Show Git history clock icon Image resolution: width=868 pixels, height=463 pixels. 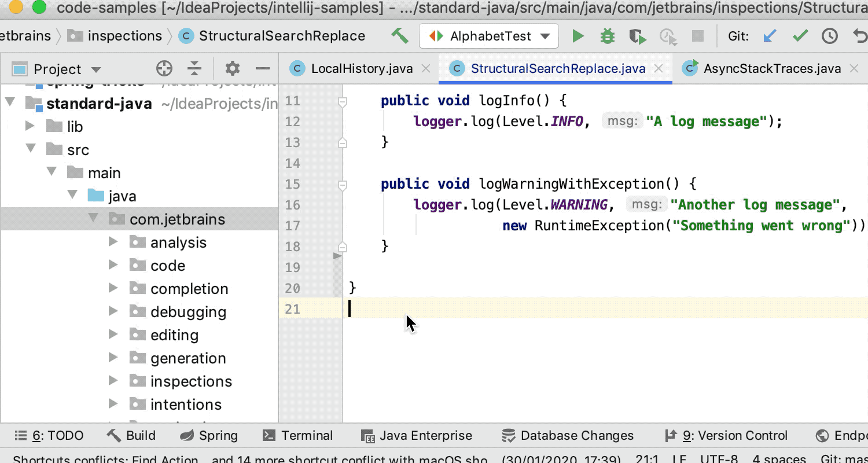tap(830, 36)
